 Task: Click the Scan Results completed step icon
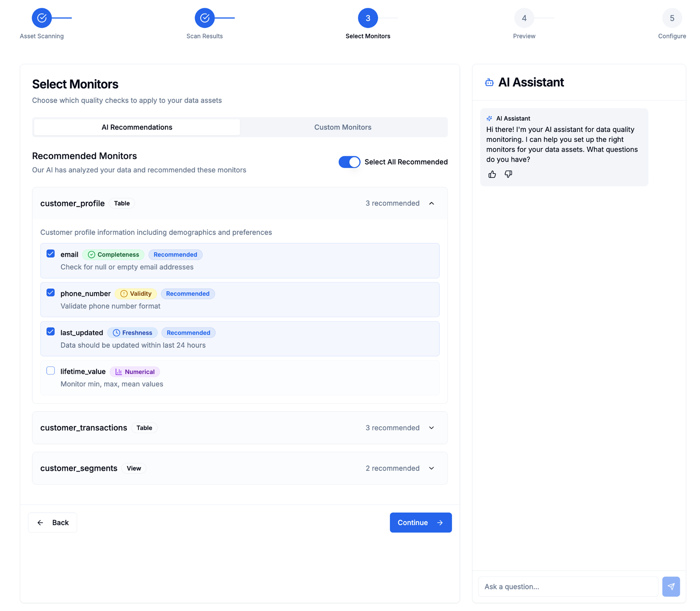tap(204, 18)
